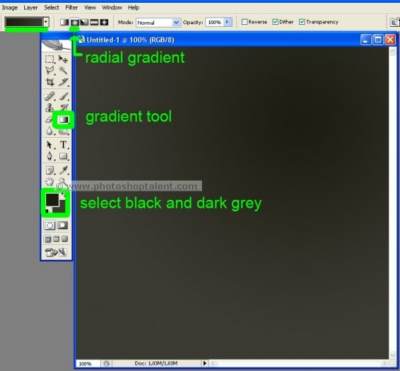Image resolution: width=400 pixels, height=371 pixels.
Task: Select the Hand tool
Action: [x=50, y=182]
